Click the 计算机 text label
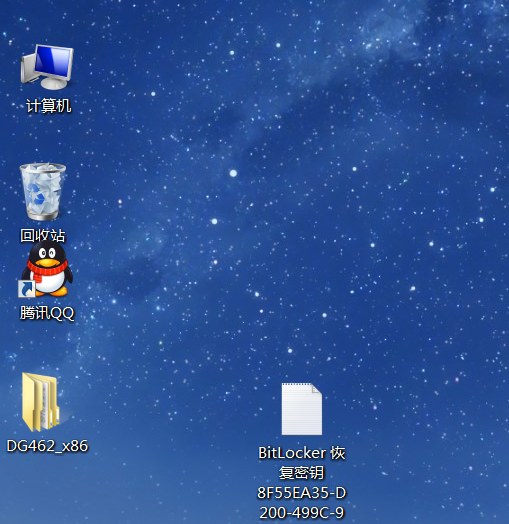The height and width of the screenshot is (524, 509). [x=48, y=106]
